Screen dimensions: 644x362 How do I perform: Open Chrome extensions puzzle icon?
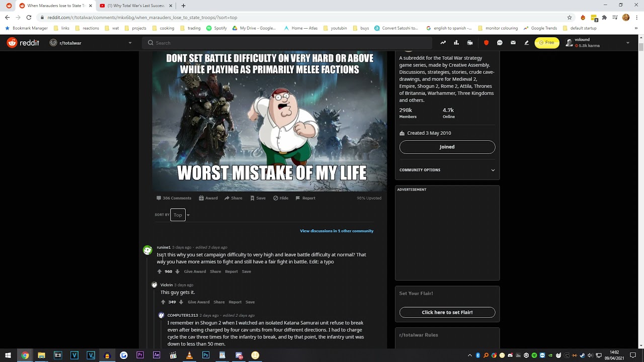(604, 17)
